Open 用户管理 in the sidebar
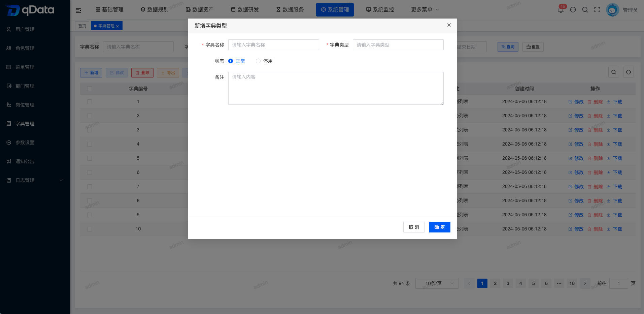Viewport: 644px width, 314px height. point(25,29)
